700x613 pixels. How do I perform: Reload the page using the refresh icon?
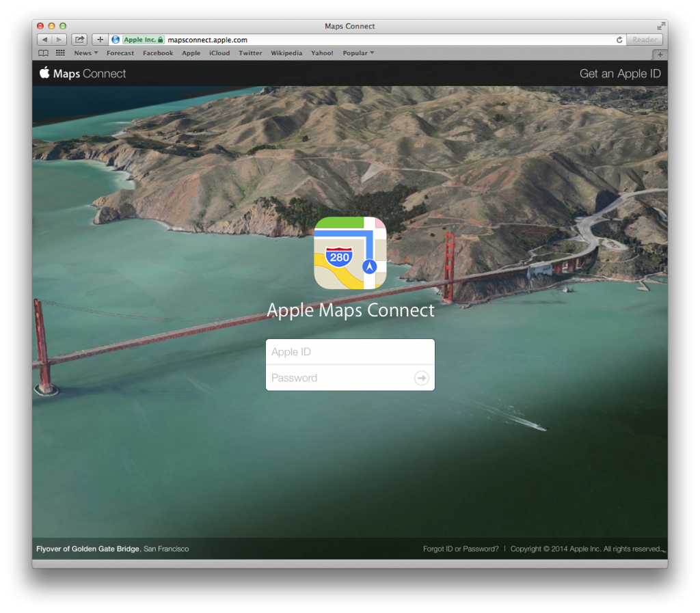tap(619, 39)
